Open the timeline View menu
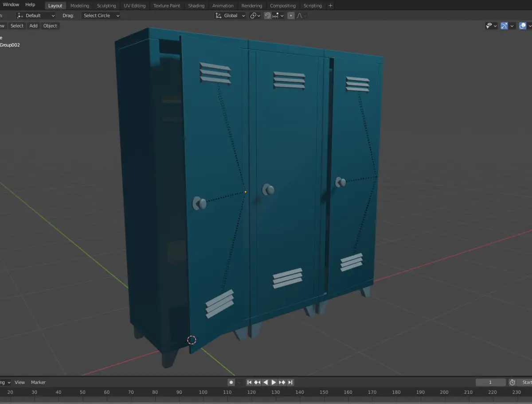Image resolution: width=532 pixels, height=404 pixels. pyautogui.click(x=20, y=382)
